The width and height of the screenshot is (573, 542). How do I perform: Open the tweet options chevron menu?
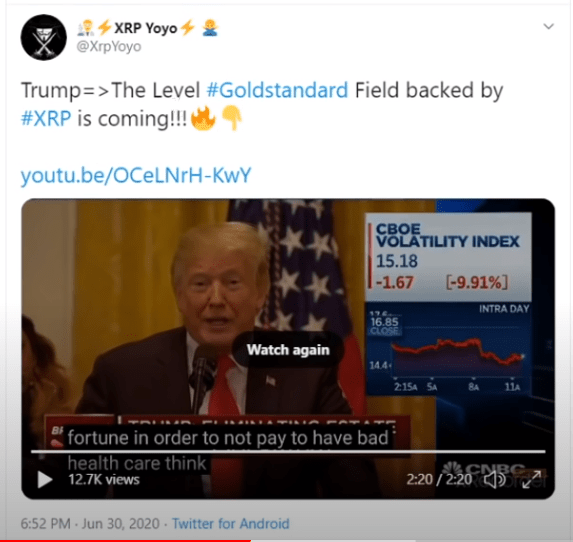click(549, 26)
